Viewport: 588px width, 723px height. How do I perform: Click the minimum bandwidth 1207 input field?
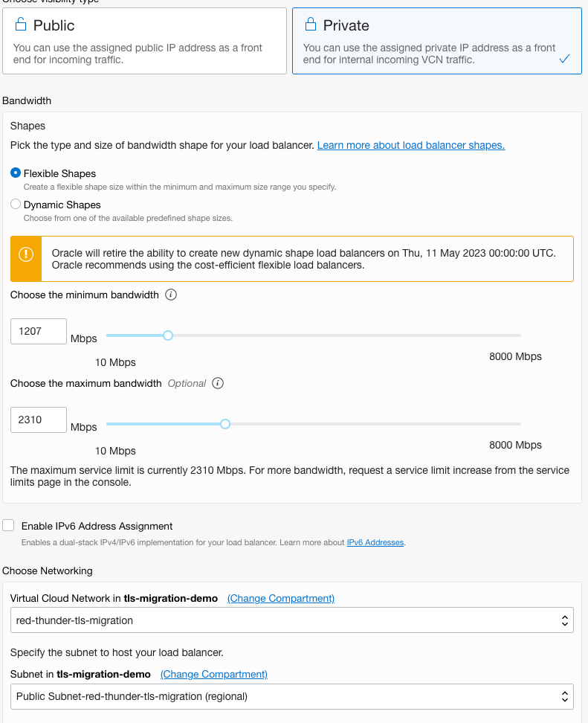(39, 332)
